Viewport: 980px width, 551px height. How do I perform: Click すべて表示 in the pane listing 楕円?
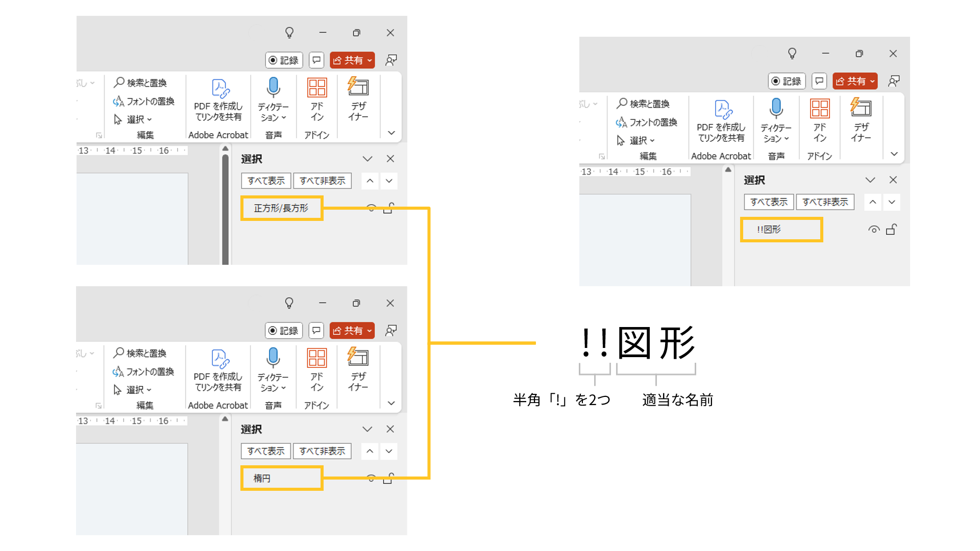click(x=266, y=451)
